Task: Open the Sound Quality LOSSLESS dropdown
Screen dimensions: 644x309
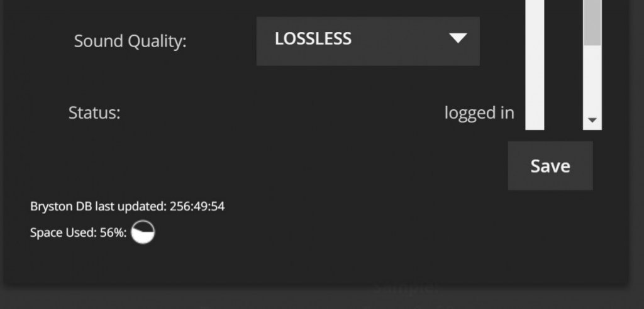Action: 367,41
